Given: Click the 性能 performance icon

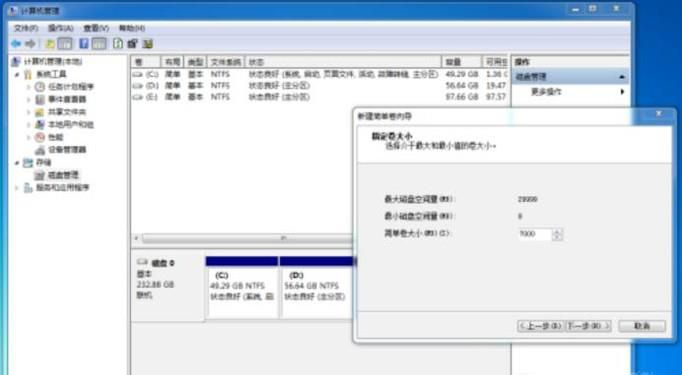Looking at the screenshot, I should [x=40, y=137].
